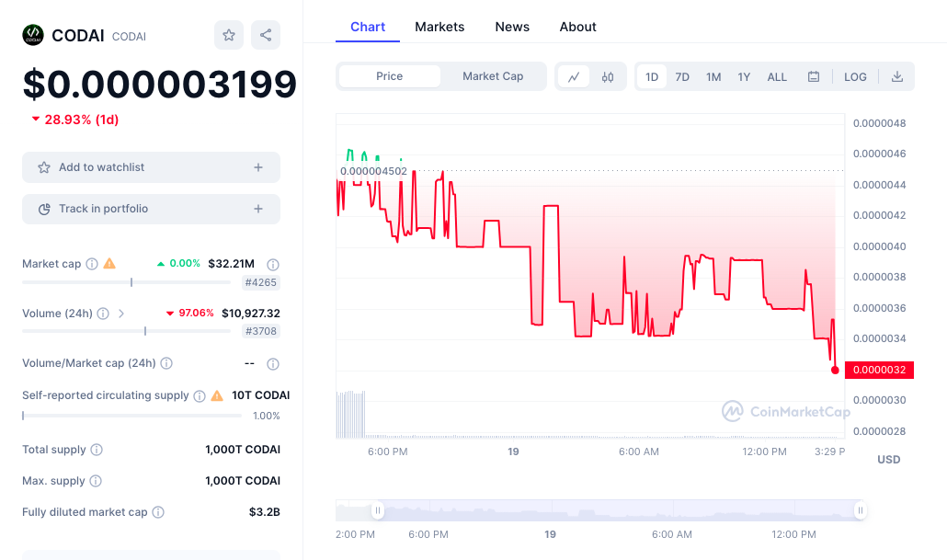
Task: Open the calendar date-range icon
Action: tap(813, 76)
